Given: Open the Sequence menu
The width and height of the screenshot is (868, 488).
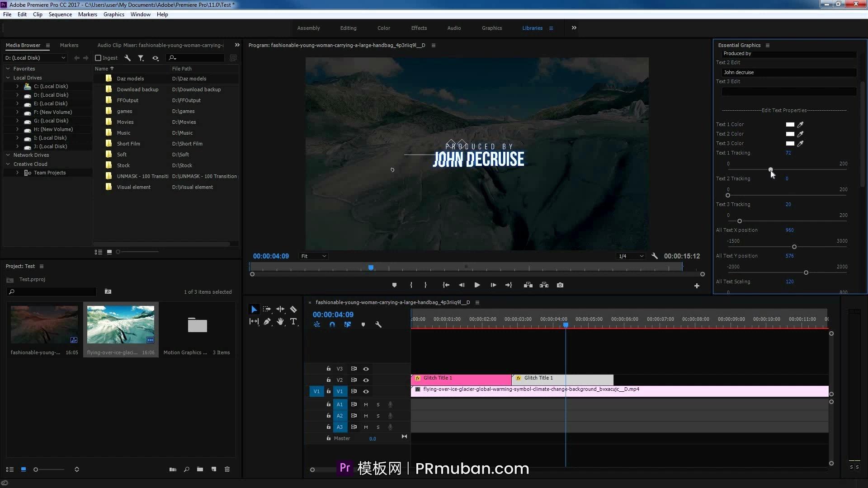Looking at the screenshot, I should [60, 14].
